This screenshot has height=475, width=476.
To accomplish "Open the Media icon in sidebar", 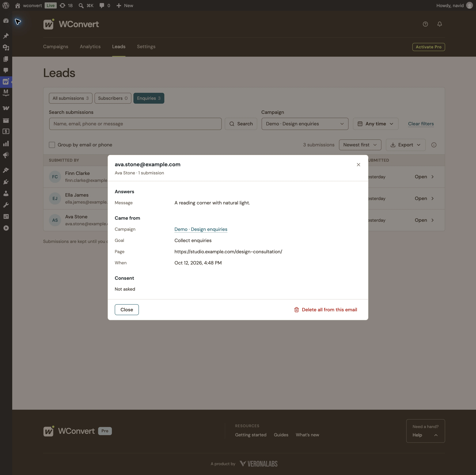I will [x=6, y=47].
